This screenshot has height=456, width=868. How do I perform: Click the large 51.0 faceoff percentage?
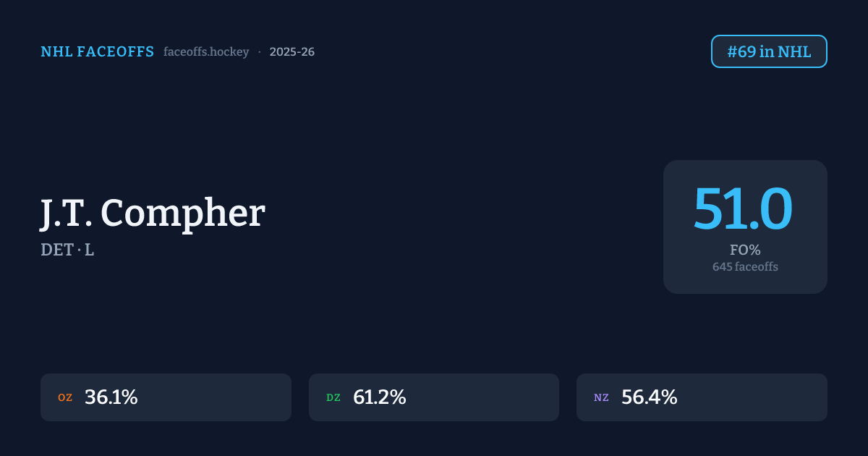(744, 209)
